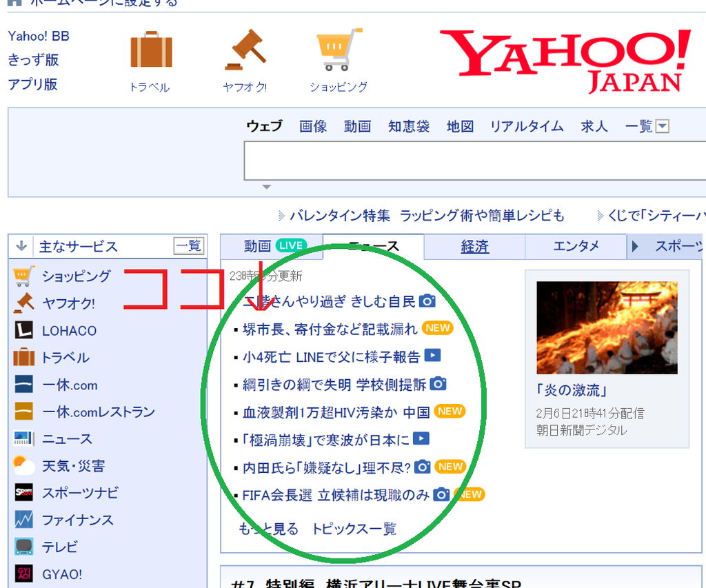Open the Travel briefcase icon at top
Image resolution: width=706 pixels, height=588 pixels.
[x=151, y=49]
